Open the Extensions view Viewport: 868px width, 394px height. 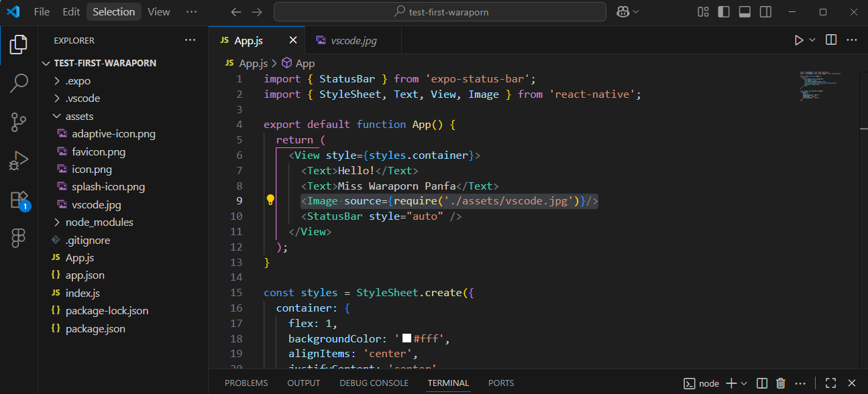pos(19,200)
